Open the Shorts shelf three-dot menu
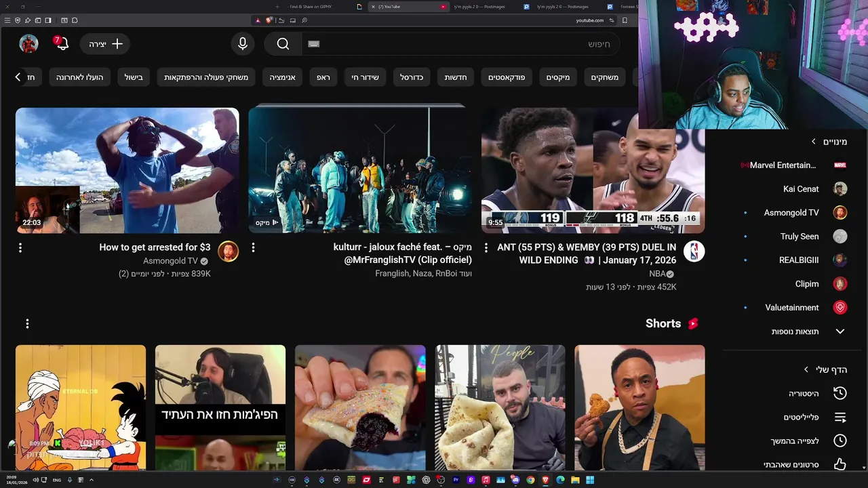 [x=27, y=324]
